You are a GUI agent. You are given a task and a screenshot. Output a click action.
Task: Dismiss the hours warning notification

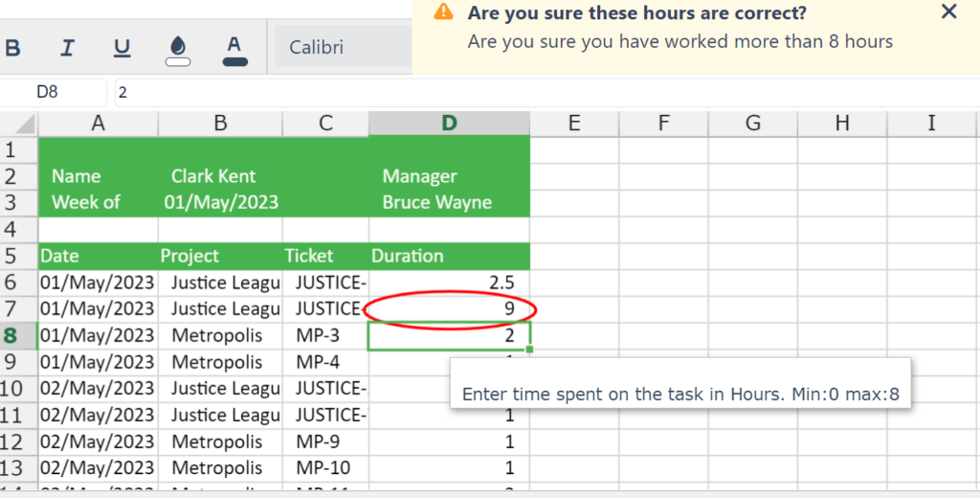pyautogui.click(x=948, y=11)
